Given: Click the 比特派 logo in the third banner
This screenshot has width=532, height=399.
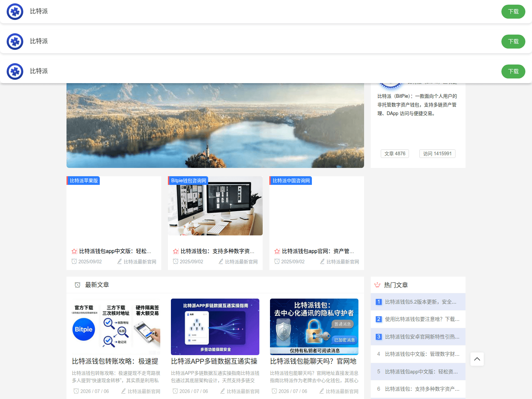Looking at the screenshot, I should click(15, 71).
